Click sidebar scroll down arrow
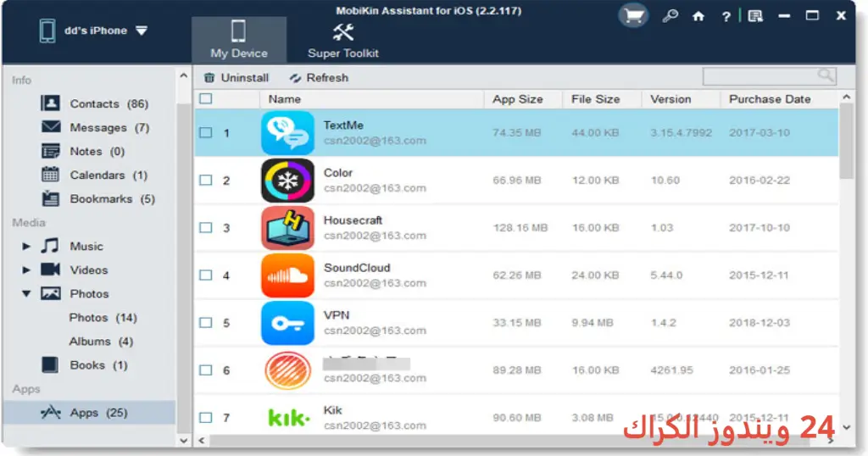Viewport: 868px width, 456px height. [x=184, y=441]
